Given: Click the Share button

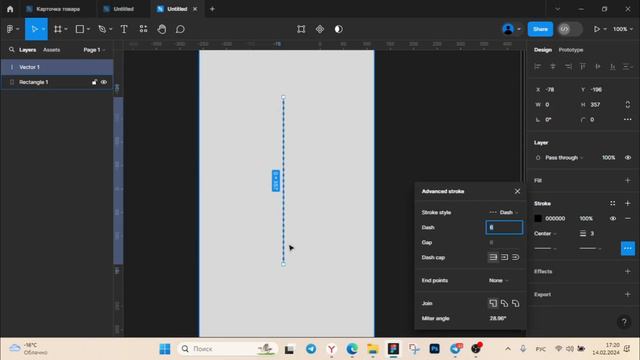Looking at the screenshot, I should [x=540, y=29].
